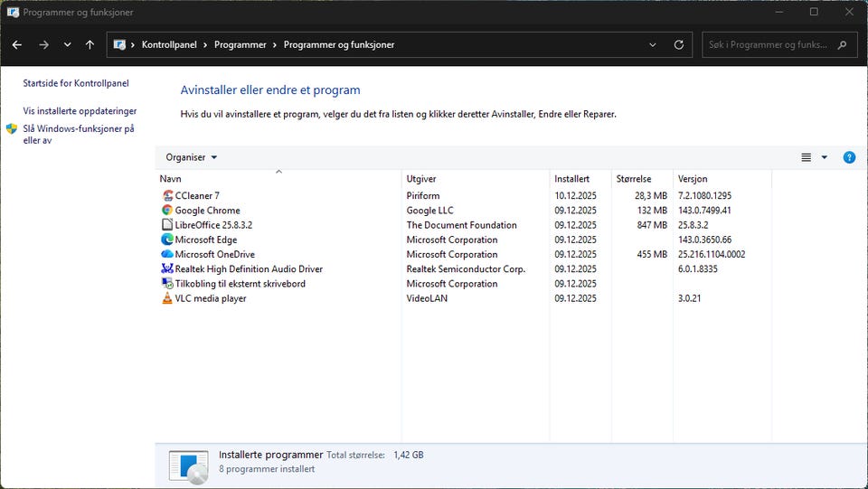Click the Google LLC publisher cell

tap(429, 211)
